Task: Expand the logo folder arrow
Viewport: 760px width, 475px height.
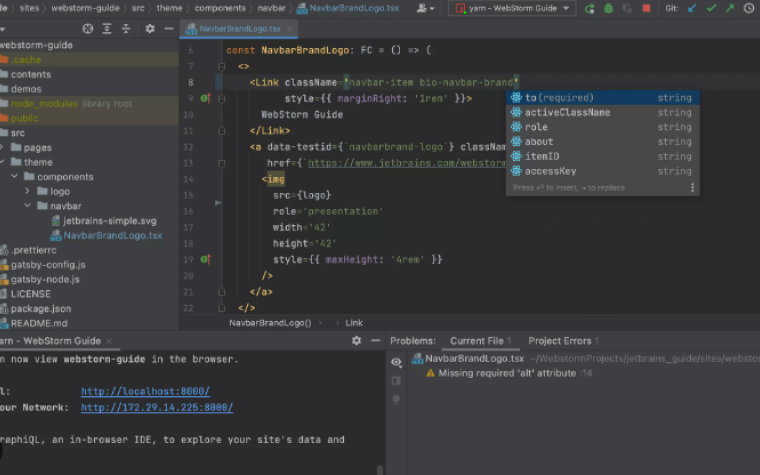Action: point(27,191)
